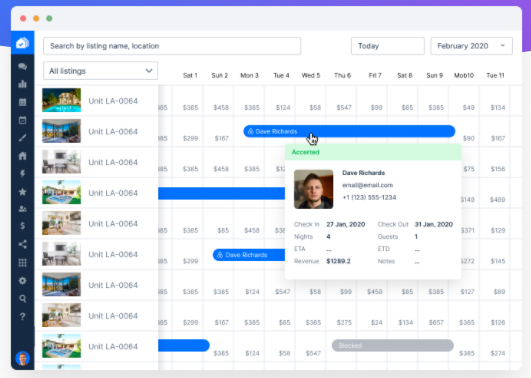Open the question mark help icon
531x378 pixels.
(22, 316)
